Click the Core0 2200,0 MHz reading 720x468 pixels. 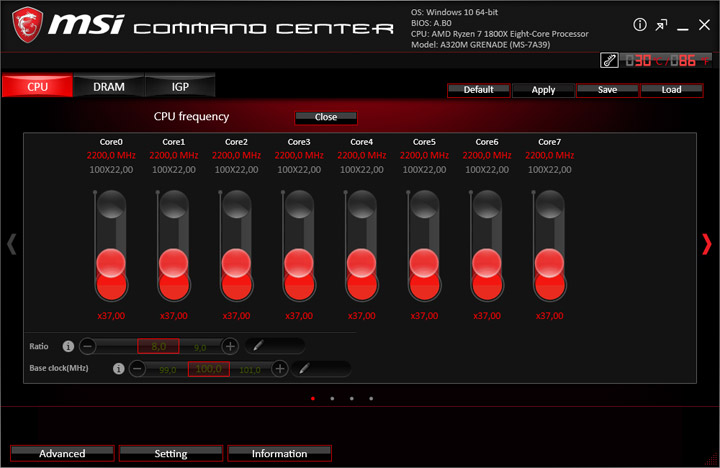pos(111,155)
